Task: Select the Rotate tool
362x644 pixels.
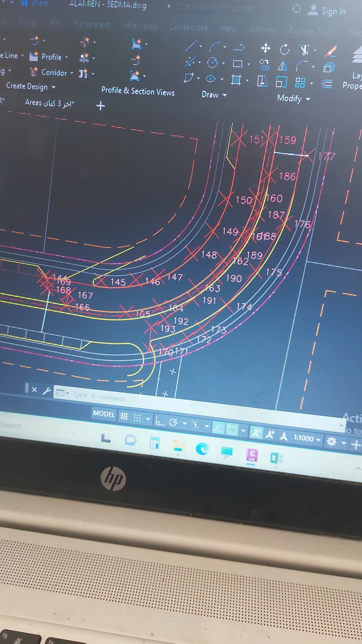Action: (284, 49)
